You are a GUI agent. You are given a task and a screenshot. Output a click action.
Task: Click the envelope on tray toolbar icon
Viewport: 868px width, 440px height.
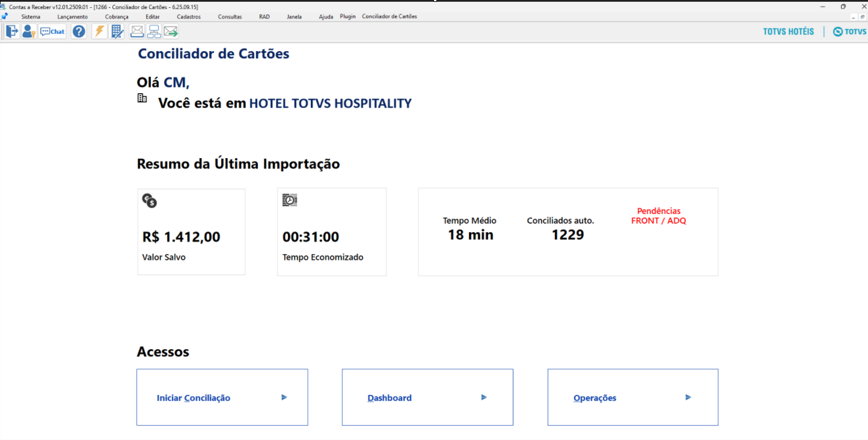[x=137, y=31]
